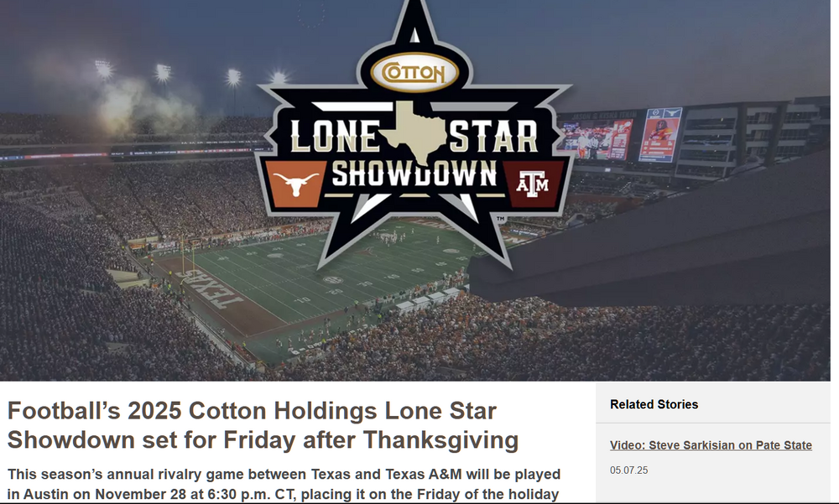Image resolution: width=839 pixels, height=504 pixels.
Task: Click the Cotton oval sponsor logo
Action: point(414,73)
